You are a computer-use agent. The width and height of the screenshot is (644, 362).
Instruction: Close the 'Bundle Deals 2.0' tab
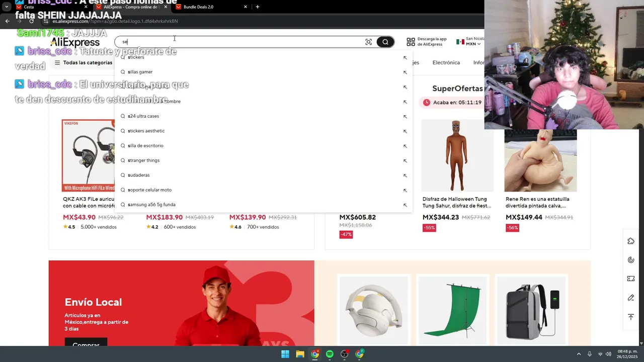tap(246, 7)
